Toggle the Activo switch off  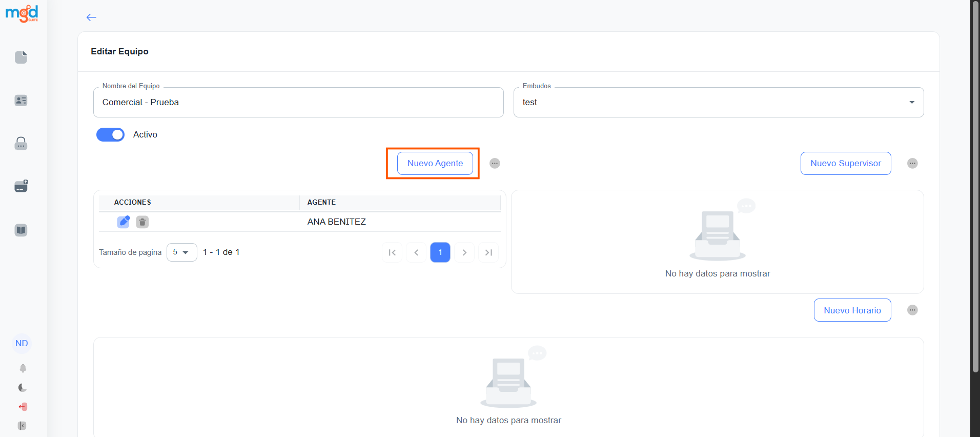point(110,134)
